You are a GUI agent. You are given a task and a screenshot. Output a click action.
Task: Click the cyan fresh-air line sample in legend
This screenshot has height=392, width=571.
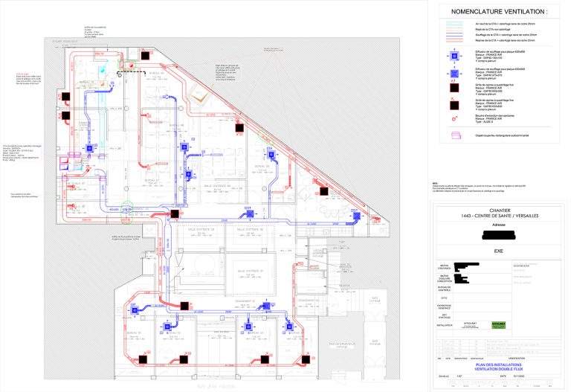pyautogui.click(x=452, y=24)
